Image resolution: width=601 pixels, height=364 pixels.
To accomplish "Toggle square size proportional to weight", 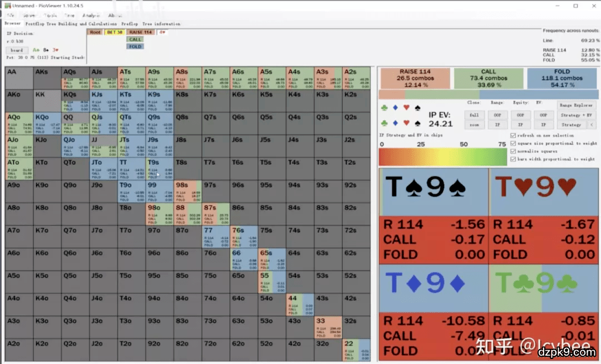I will coord(513,143).
